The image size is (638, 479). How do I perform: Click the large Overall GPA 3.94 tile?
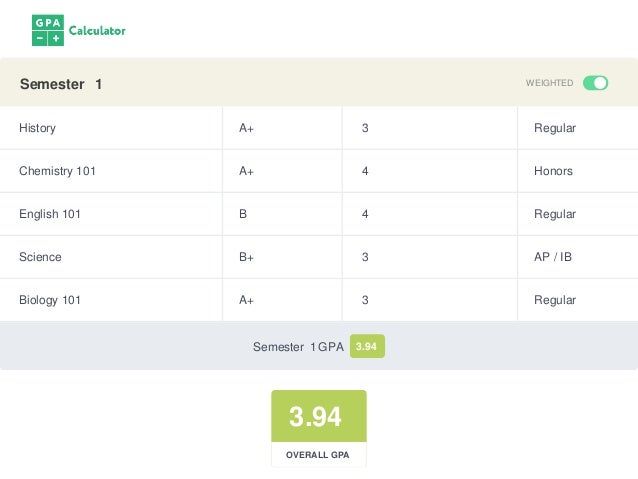tap(318, 417)
